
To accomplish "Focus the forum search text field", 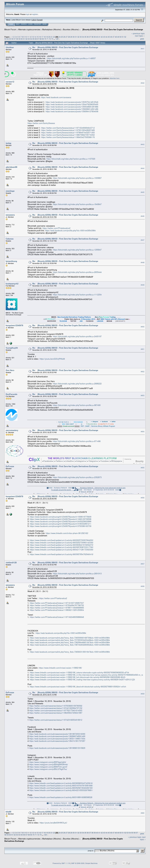I will (119, 21).
